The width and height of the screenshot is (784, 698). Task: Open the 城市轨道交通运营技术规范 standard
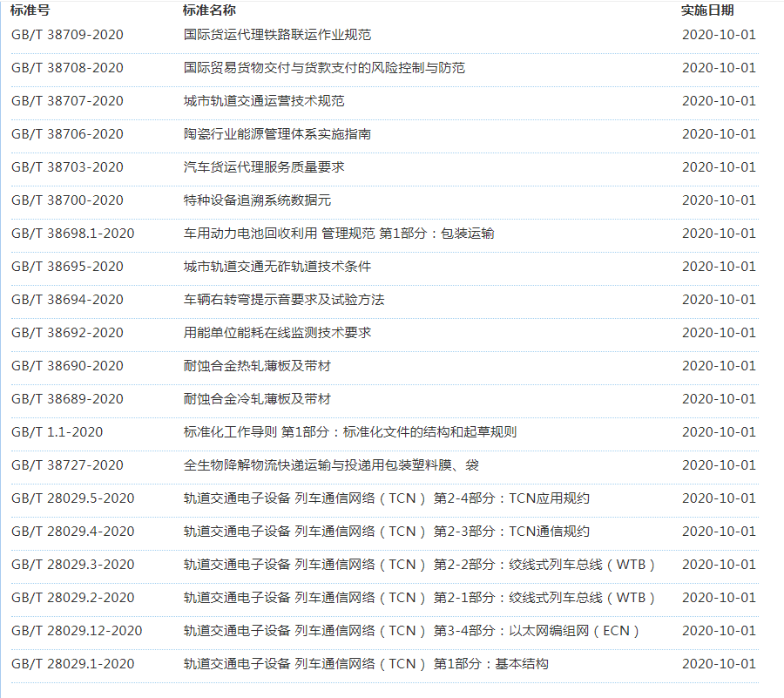[x=264, y=101]
